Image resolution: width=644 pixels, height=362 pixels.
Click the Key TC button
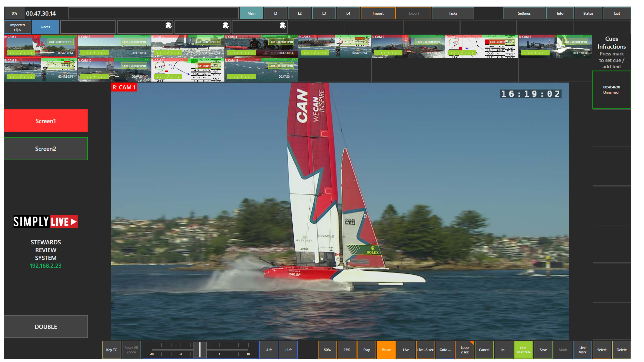pos(112,350)
